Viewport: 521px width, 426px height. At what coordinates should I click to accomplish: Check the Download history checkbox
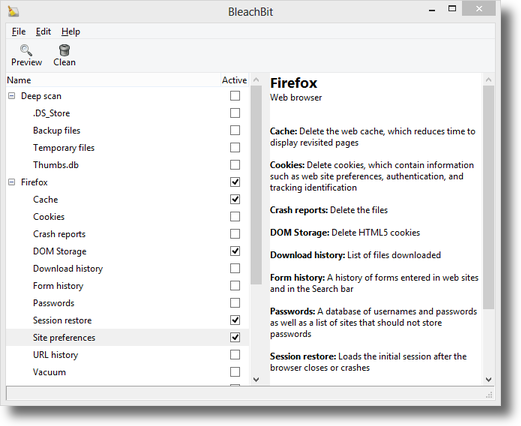(x=235, y=268)
